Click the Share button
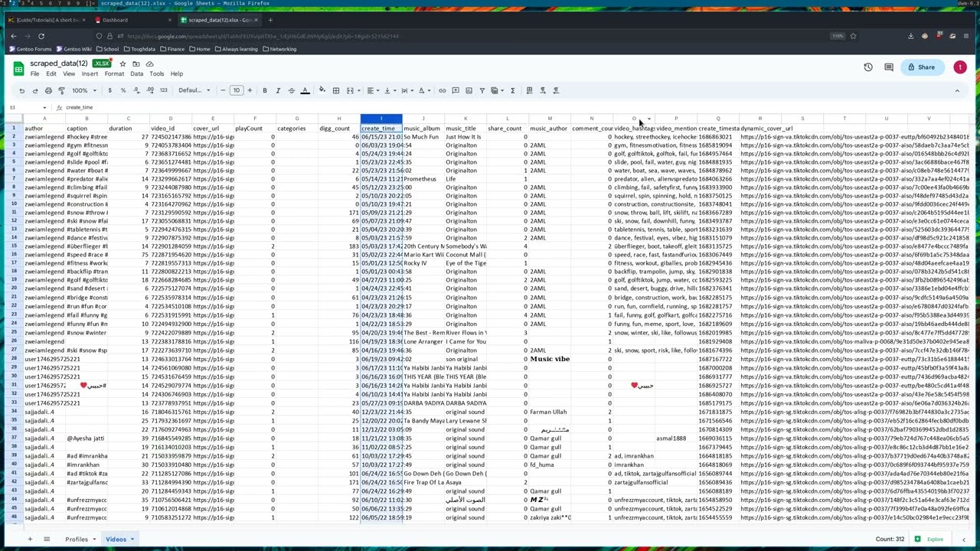The height and width of the screenshot is (551, 980). [x=921, y=67]
